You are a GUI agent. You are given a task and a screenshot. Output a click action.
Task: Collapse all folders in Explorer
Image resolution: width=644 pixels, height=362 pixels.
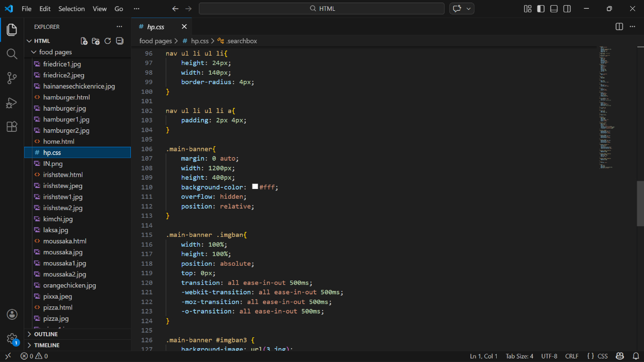click(120, 41)
